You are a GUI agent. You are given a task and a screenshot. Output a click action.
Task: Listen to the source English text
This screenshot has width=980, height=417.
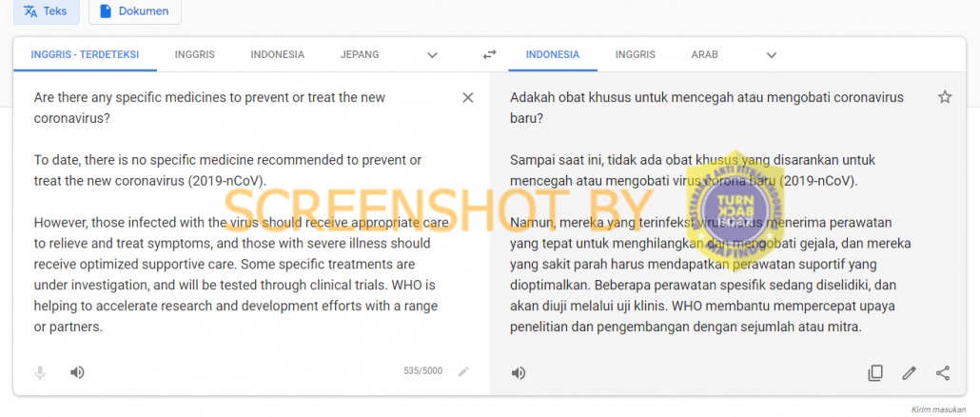point(77,373)
